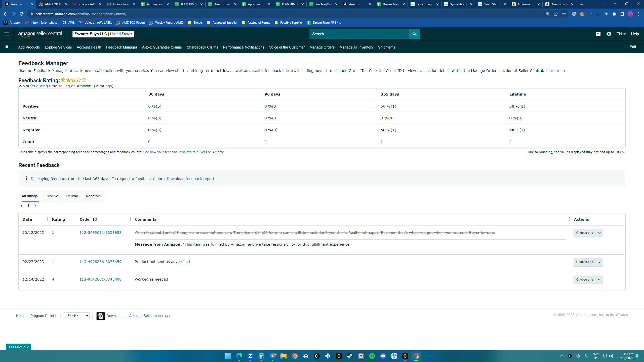Bookmark this page with the star icon

564,14
